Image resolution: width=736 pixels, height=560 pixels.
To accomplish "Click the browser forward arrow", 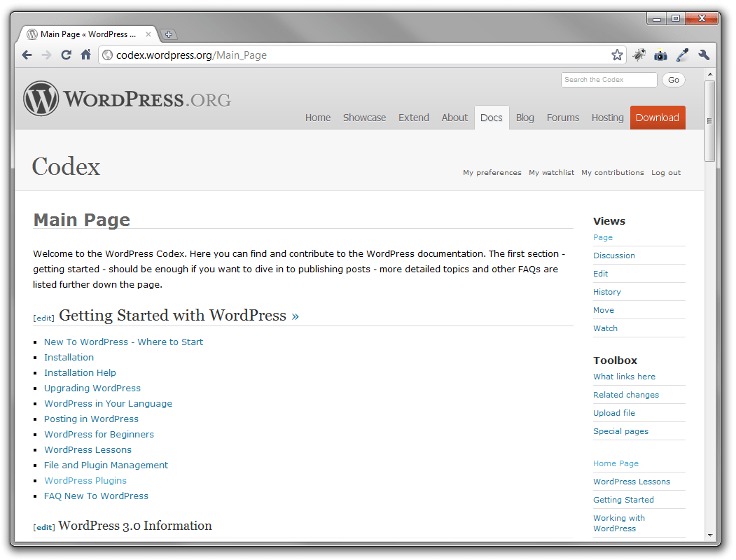I will [x=46, y=55].
